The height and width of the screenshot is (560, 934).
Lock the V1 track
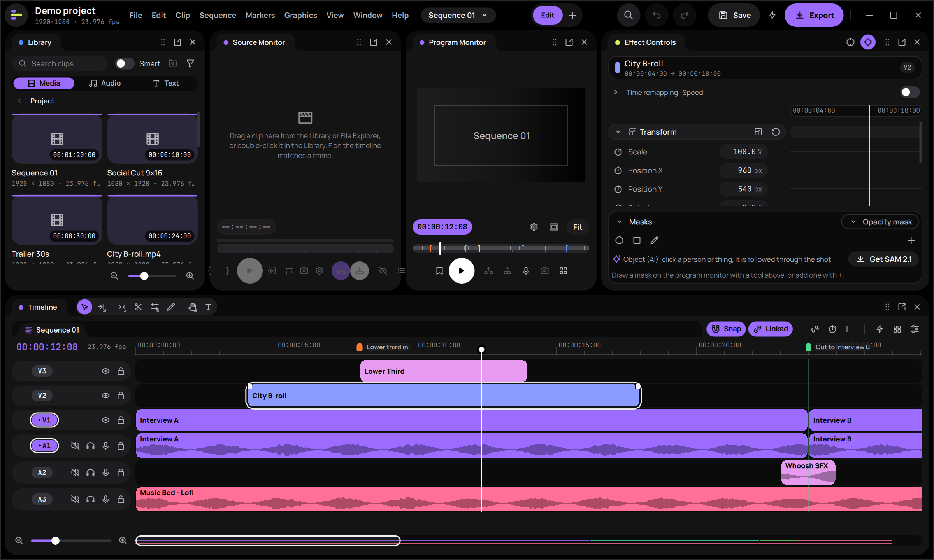click(121, 420)
